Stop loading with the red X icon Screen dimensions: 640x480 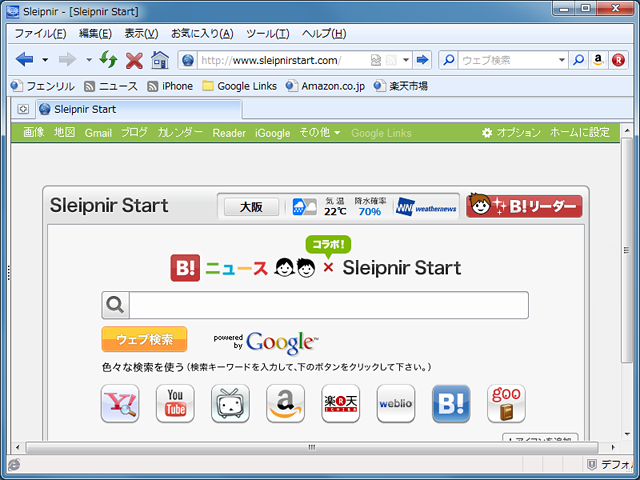click(x=134, y=60)
